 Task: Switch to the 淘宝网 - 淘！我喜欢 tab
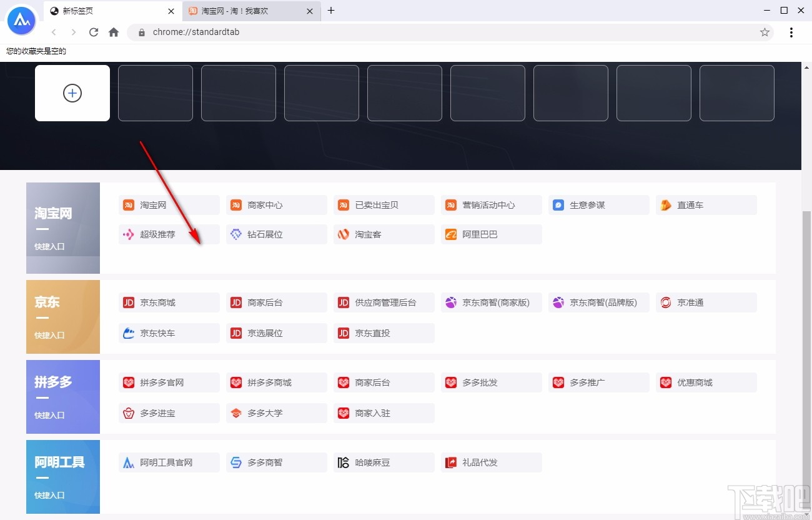click(252, 11)
